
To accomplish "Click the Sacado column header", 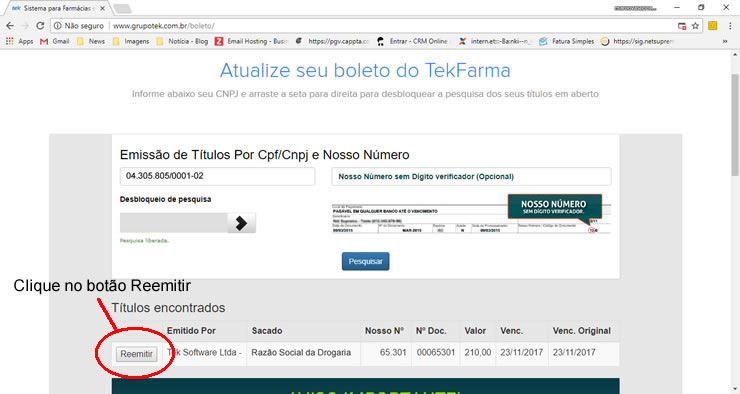I will (x=267, y=331).
